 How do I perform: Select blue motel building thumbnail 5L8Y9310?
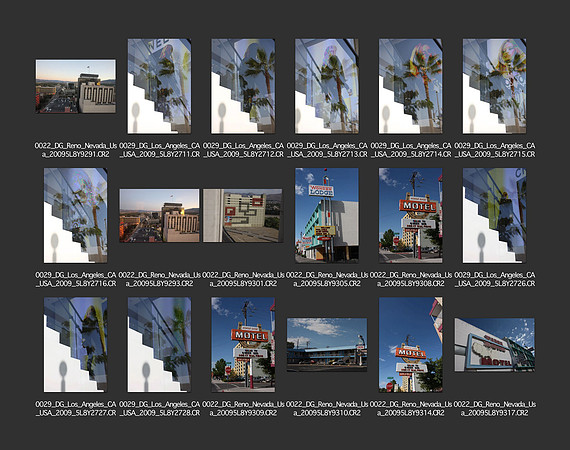click(327, 345)
